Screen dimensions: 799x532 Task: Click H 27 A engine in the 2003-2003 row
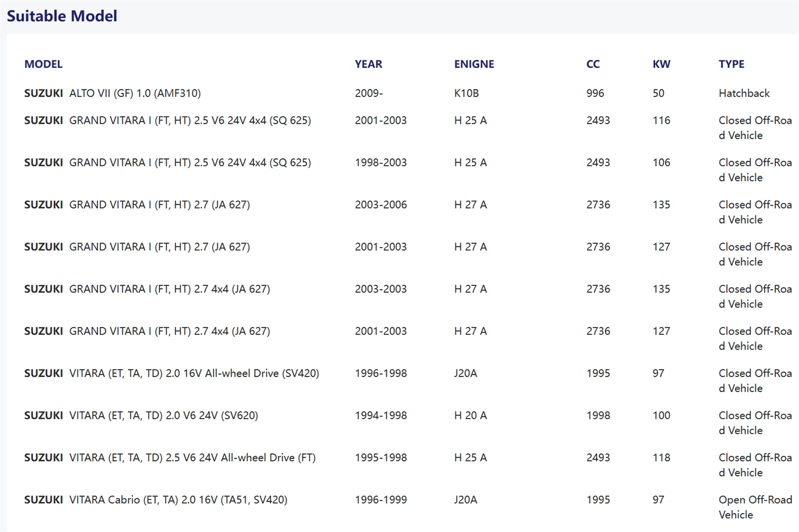(470, 289)
